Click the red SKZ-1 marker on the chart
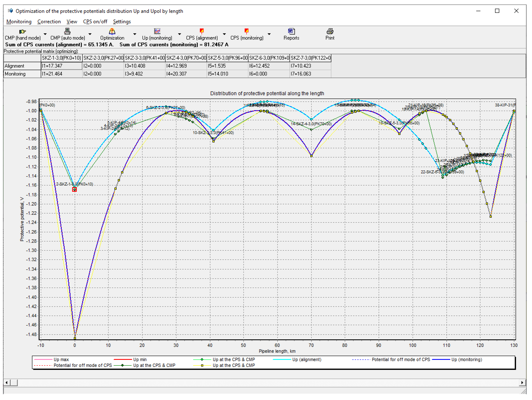Image resolution: width=532 pixels, height=400 pixels. (75, 189)
